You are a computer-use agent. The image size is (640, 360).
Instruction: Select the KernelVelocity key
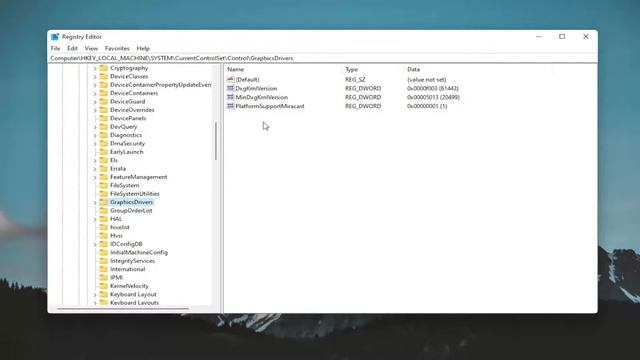coord(129,286)
